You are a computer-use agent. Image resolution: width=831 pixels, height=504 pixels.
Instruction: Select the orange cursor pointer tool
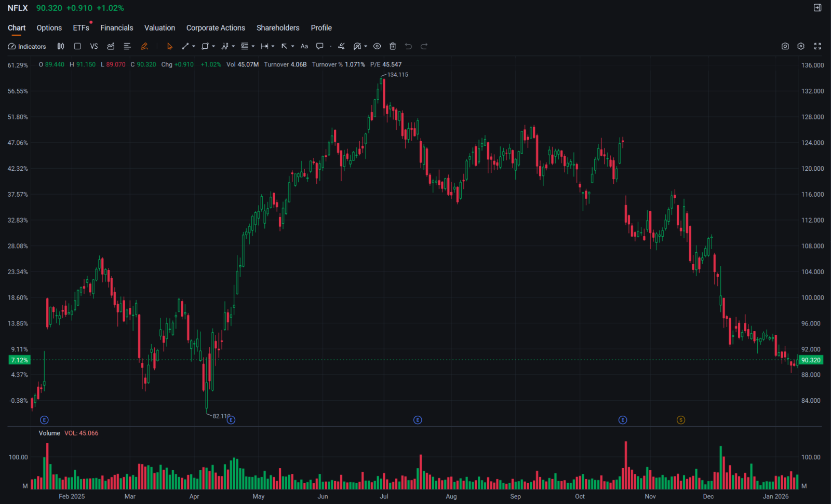coord(169,46)
